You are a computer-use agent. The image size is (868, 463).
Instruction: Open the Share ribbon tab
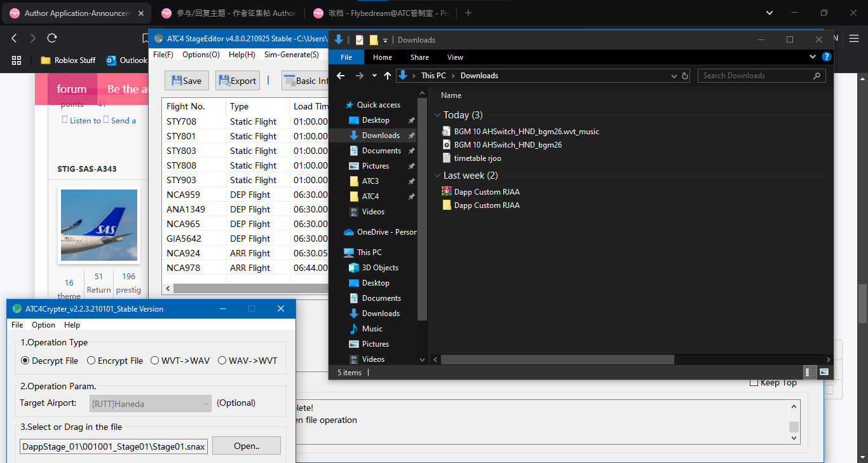pyautogui.click(x=419, y=57)
